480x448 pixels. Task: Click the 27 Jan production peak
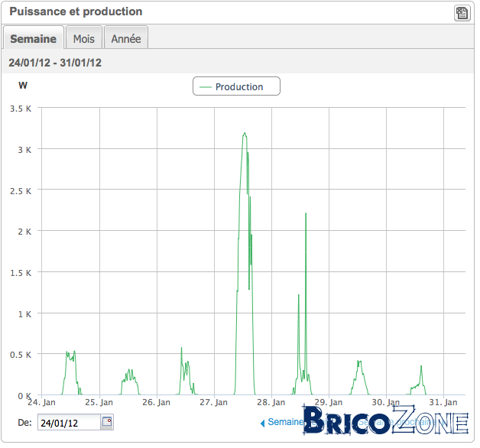[245, 134]
